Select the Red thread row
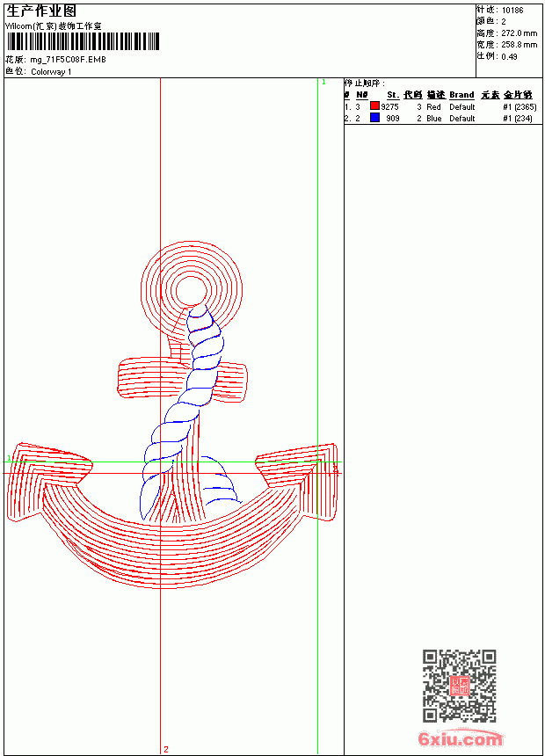Image resolution: width=545 pixels, height=756 pixels. click(x=440, y=106)
